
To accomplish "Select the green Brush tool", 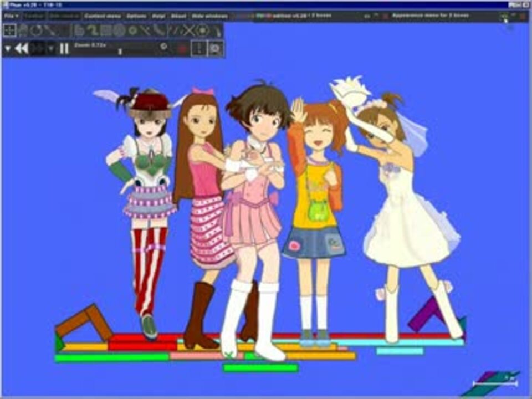I will pyautogui.click(x=93, y=30).
